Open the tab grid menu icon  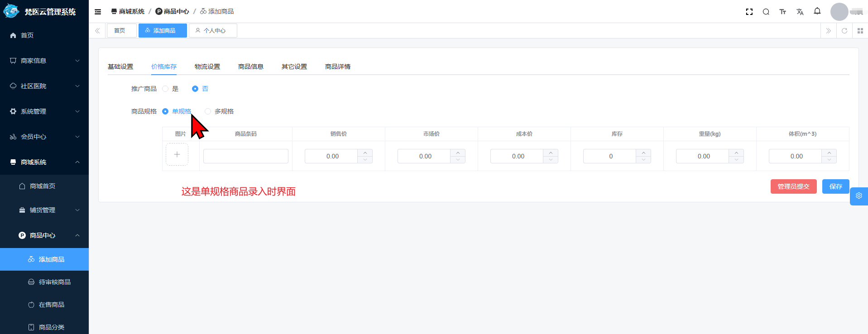[860, 31]
